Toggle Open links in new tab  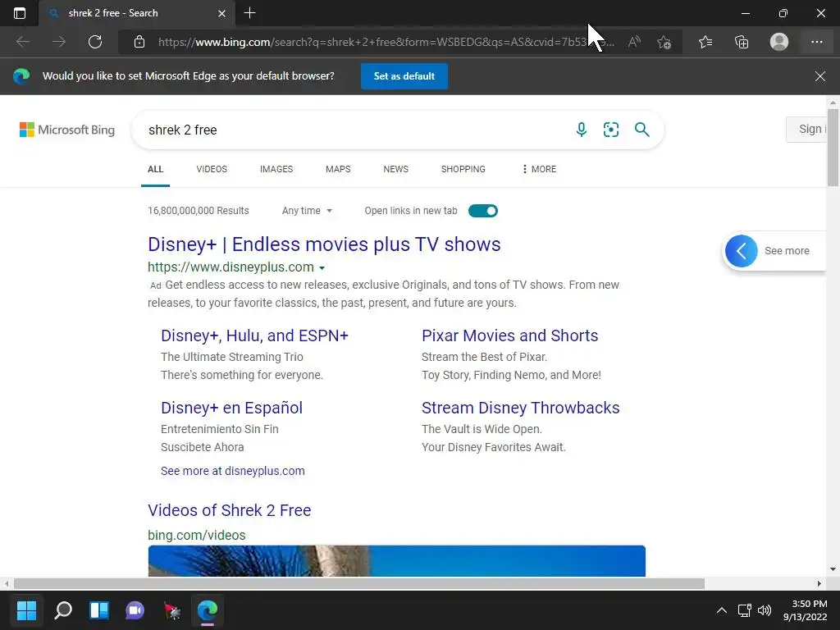tap(482, 211)
